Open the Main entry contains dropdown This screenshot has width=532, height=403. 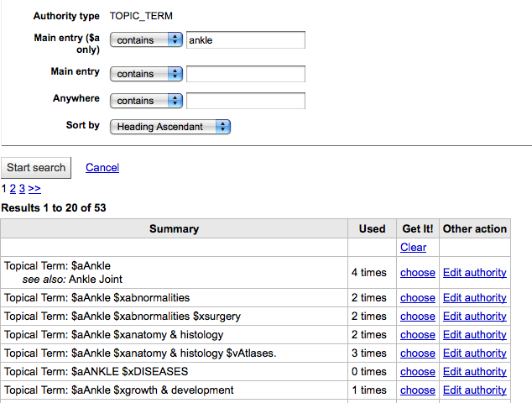146,74
